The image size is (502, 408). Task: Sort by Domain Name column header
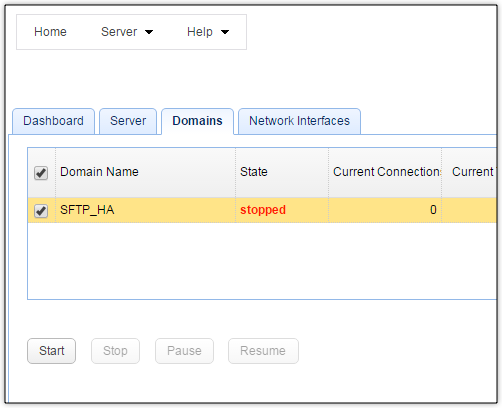145,172
